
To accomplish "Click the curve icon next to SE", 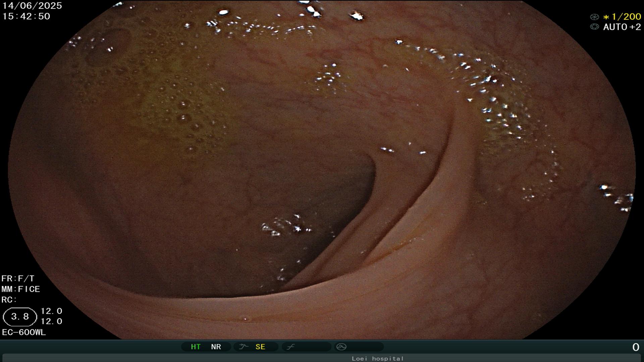I will (244, 347).
